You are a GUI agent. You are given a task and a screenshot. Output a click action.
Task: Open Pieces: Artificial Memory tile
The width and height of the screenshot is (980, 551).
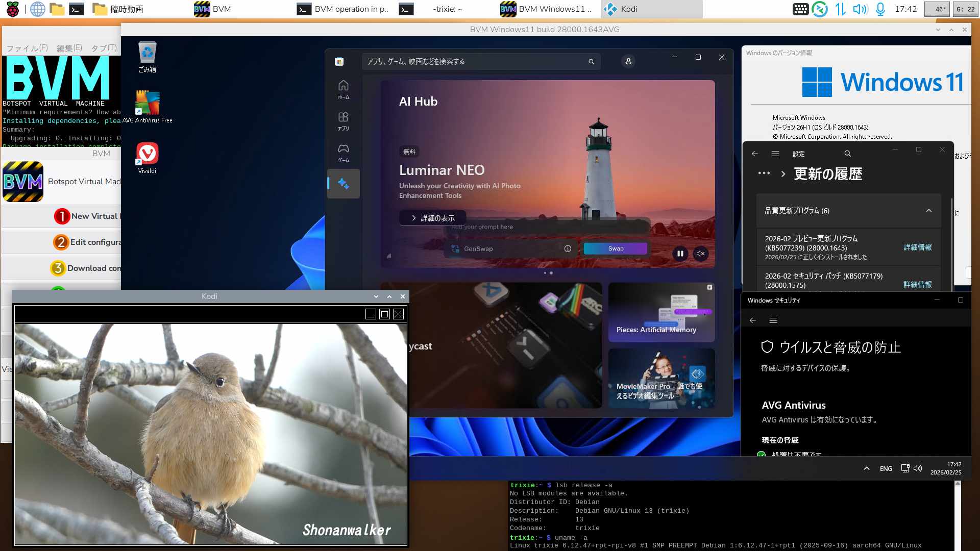(661, 312)
